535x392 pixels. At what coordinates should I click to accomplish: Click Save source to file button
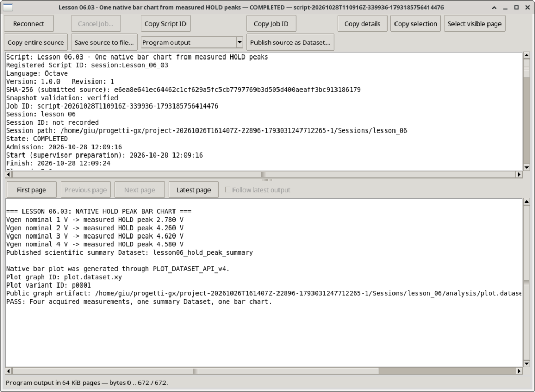(104, 43)
